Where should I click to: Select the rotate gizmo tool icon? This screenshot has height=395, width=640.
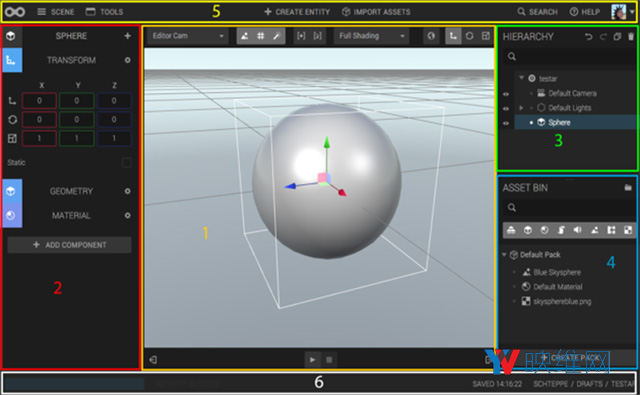tap(469, 36)
